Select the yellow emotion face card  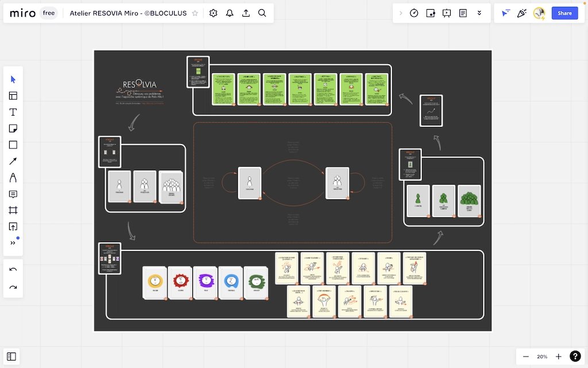tap(155, 283)
